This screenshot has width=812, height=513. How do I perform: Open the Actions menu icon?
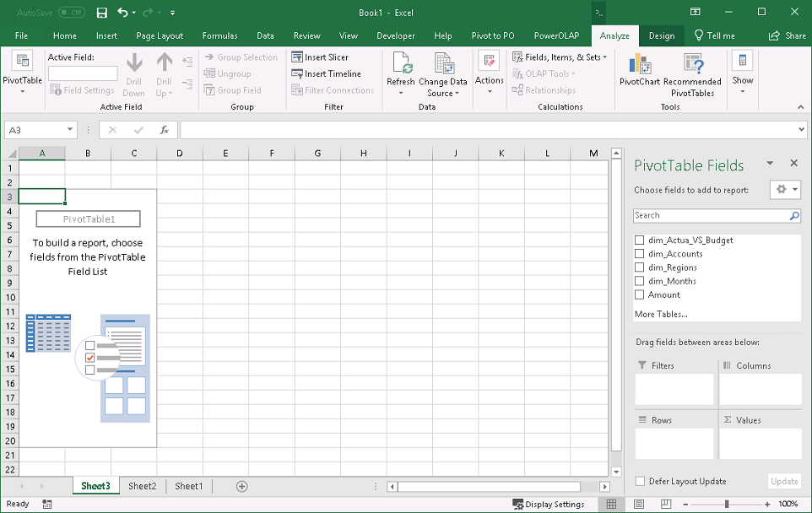[489, 61]
